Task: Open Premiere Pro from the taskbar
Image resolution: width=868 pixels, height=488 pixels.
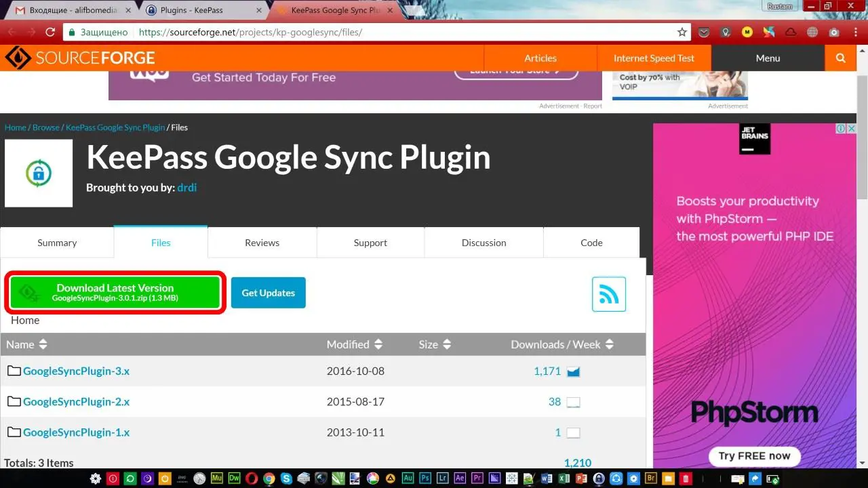Action: coord(477,479)
